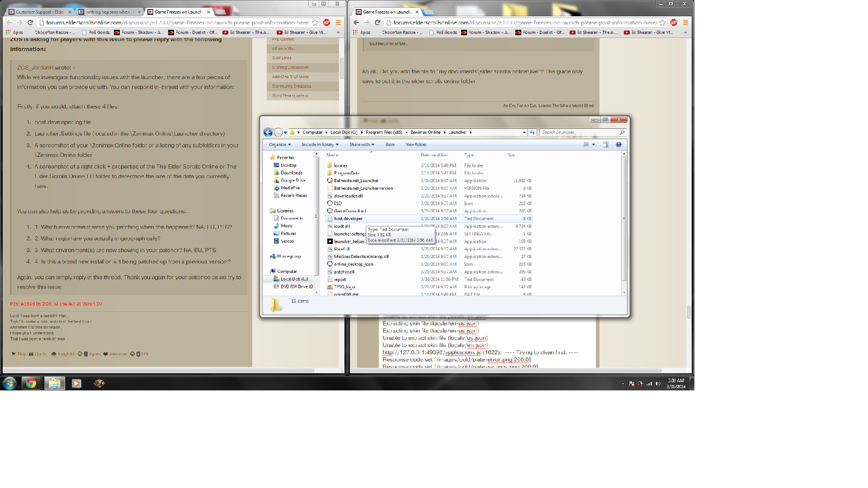Select the locales folder
Image resolution: width=868 pixels, height=488 pixels.
(x=340, y=165)
